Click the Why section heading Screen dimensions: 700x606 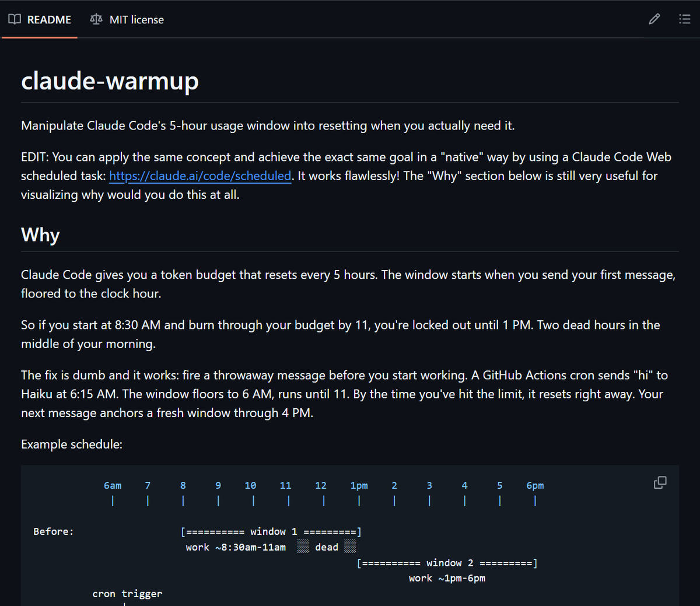click(x=40, y=234)
